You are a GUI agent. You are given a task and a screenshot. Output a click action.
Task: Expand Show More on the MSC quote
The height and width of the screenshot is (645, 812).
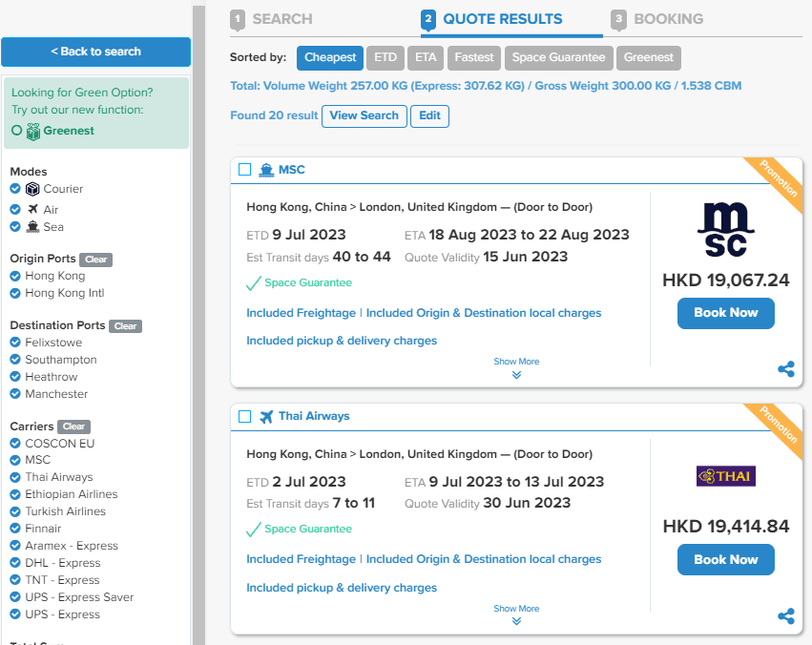tap(516, 362)
